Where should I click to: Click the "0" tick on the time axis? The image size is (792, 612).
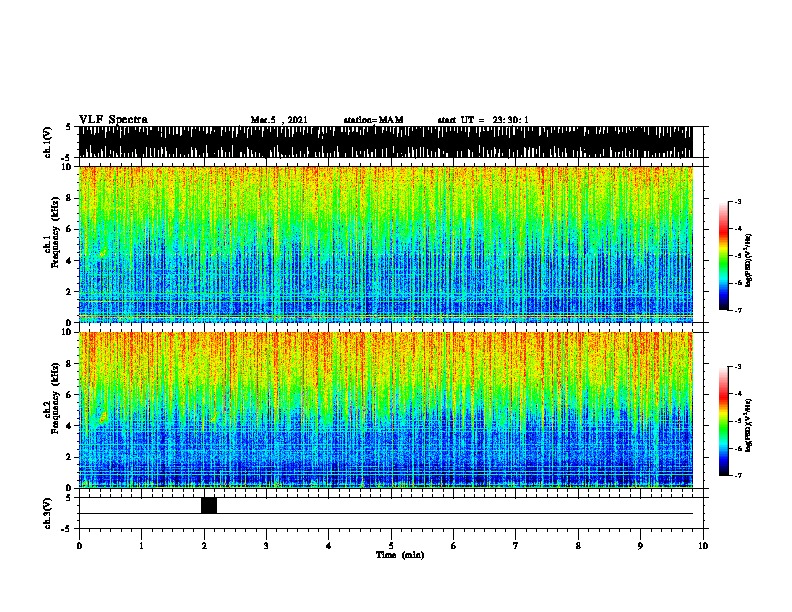coord(79,546)
